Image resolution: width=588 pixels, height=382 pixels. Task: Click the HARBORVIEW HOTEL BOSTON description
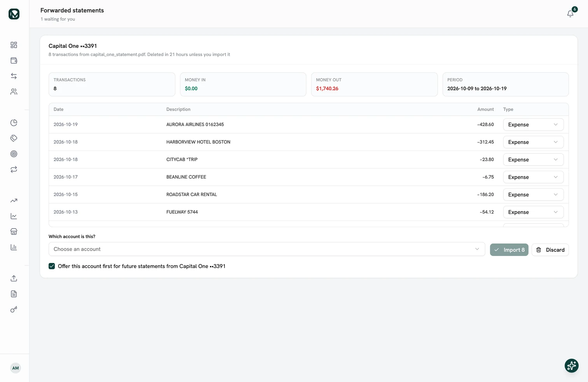point(198,142)
